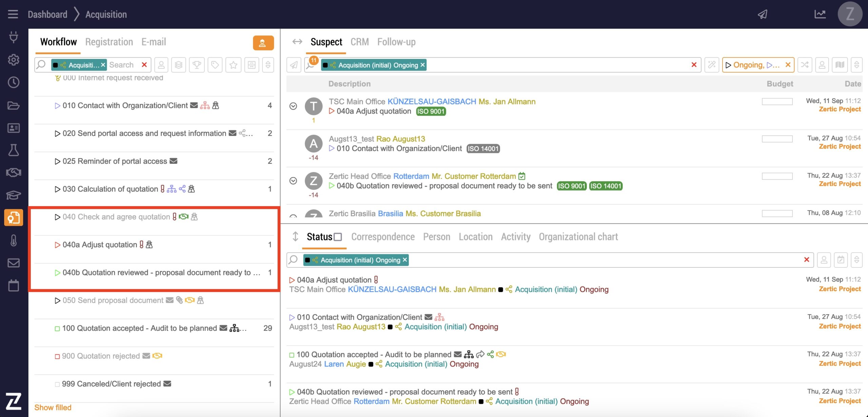Click the budget bar of TSC Main Office row
Image resolution: width=868 pixels, height=417 pixels.
[777, 101]
